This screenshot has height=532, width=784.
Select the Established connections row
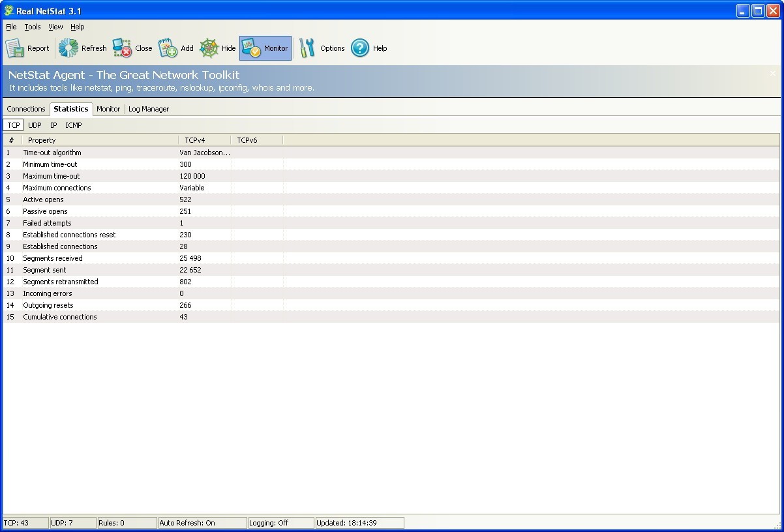(x=391, y=246)
